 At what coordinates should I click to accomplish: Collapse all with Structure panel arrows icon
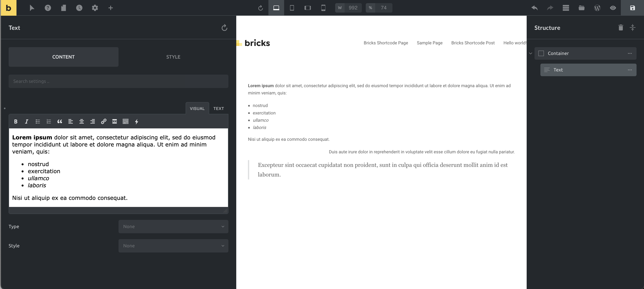coord(632,27)
